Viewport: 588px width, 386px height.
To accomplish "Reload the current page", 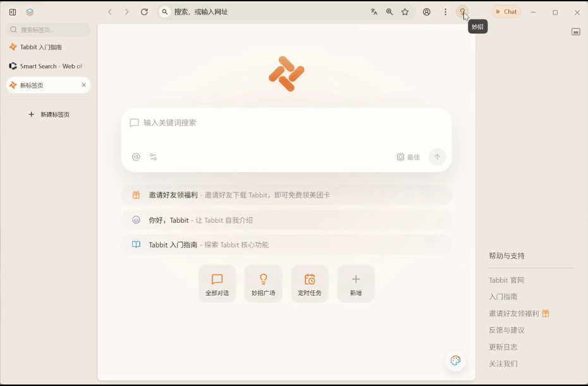I will coord(144,12).
